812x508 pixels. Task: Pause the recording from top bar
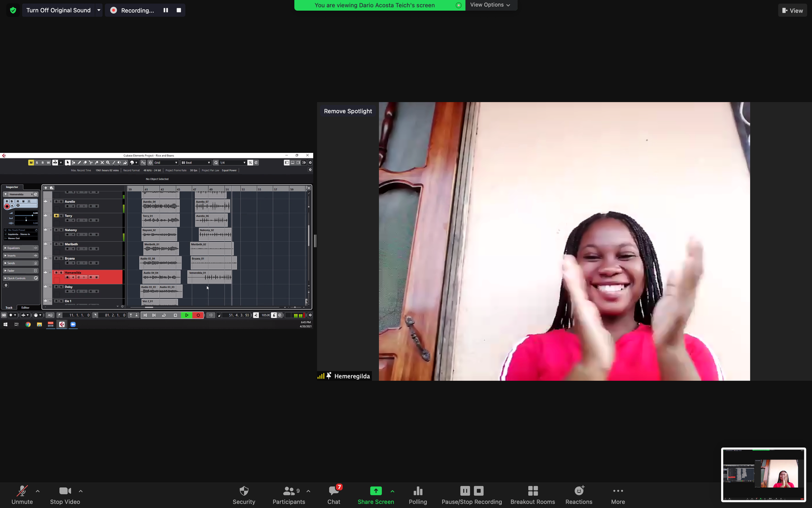(165, 10)
